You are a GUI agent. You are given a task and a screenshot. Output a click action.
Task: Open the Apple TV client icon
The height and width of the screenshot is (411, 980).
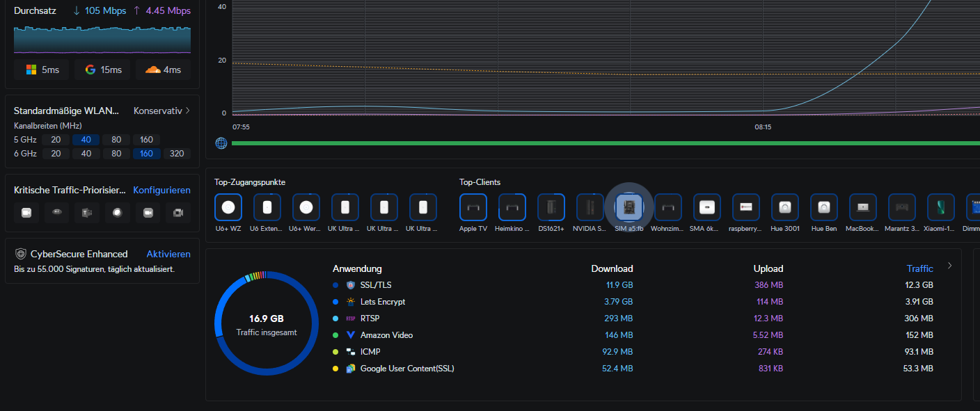[x=473, y=207]
